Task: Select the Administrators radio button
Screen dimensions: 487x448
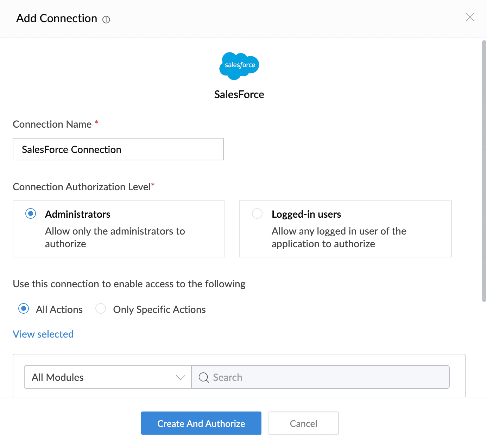Action: coord(31,213)
